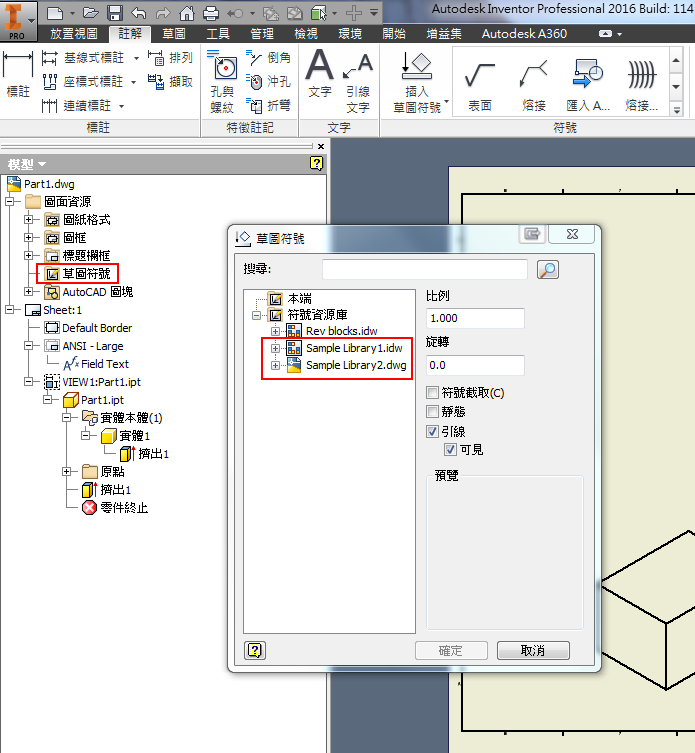Click the 排列 arrange tool
Image resolution: width=695 pixels, height=753 pixels.
click(x=170, y=58)
